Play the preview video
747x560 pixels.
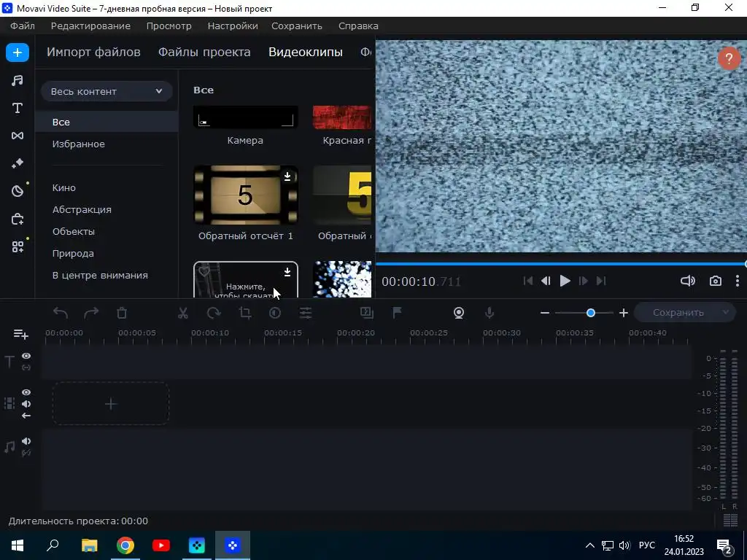(565, 281)
